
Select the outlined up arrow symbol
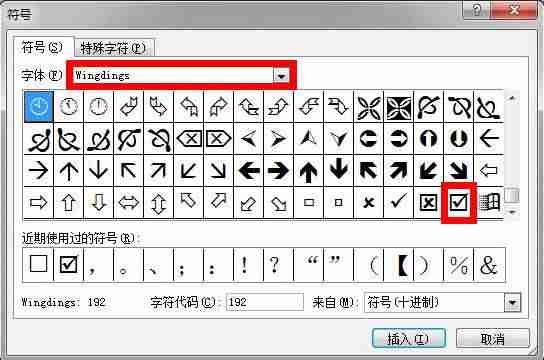tap(68, 202)
